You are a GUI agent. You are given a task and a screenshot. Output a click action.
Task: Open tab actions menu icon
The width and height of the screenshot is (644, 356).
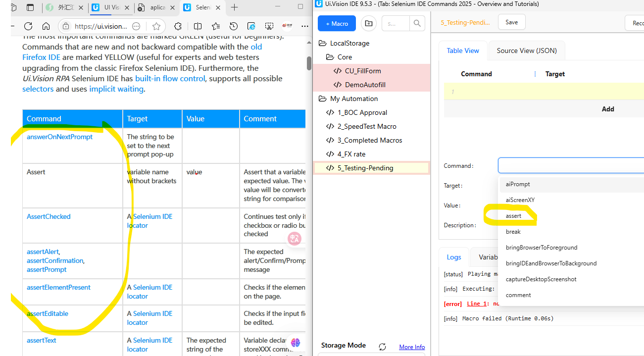pos(30,7)
